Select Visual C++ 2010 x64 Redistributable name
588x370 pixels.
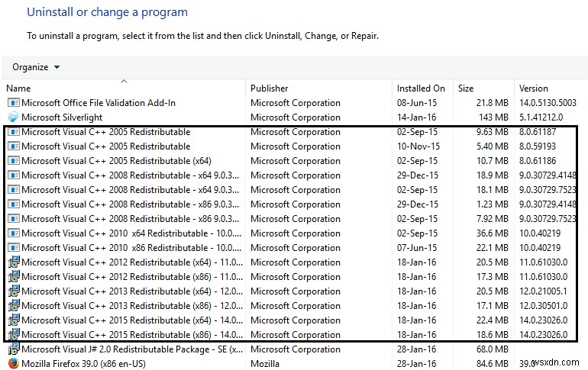(x=131, y=233)
